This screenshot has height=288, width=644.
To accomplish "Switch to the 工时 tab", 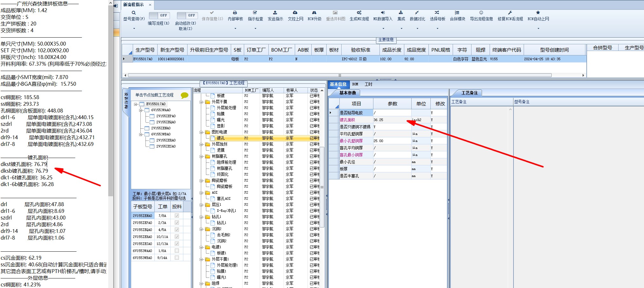I will click(368, 84).
